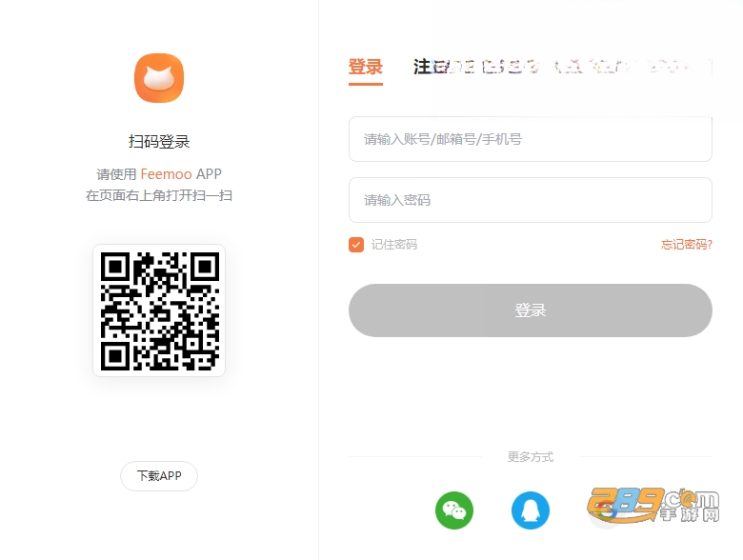Focus the 请输入密码 password field

point(531,200)
